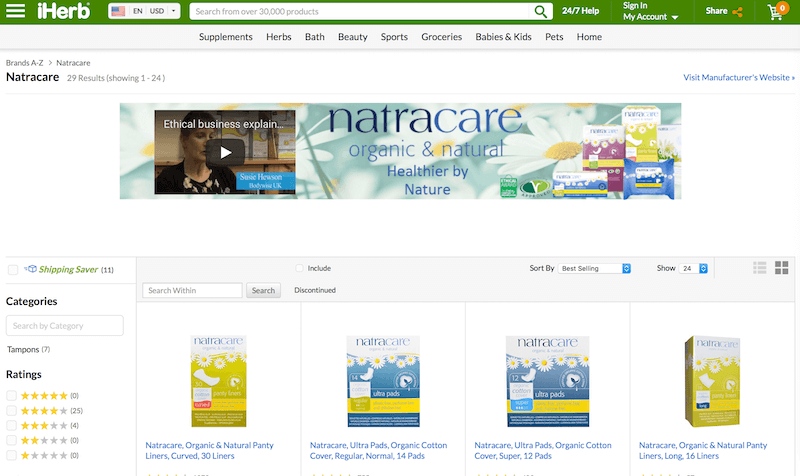This screenshot has width=800, height=476.
Task: Click the Ultra Pads Regular product image
Action: pos(383,381)
